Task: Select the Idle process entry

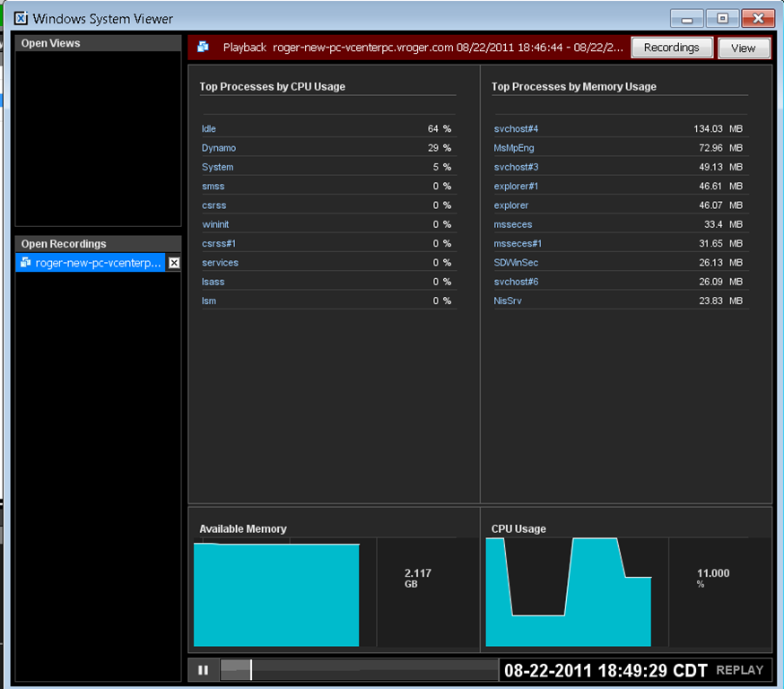Action: click(209, 129)
